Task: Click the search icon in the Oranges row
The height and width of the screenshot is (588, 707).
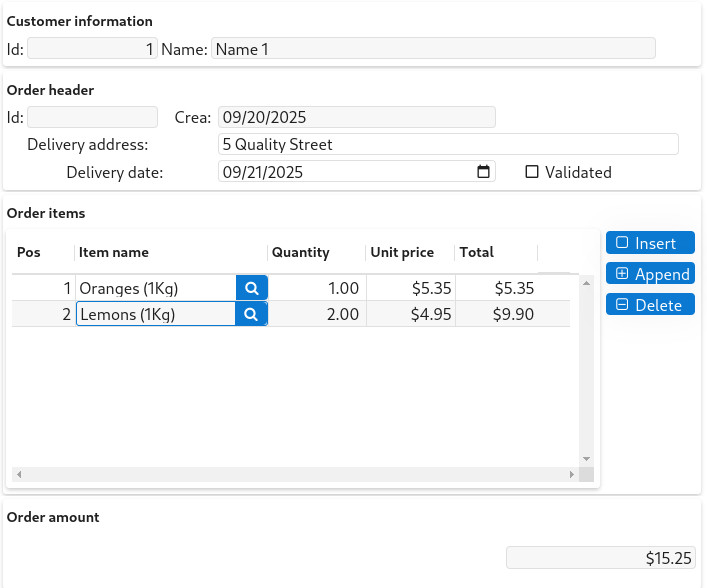Action: pos(252,288)
